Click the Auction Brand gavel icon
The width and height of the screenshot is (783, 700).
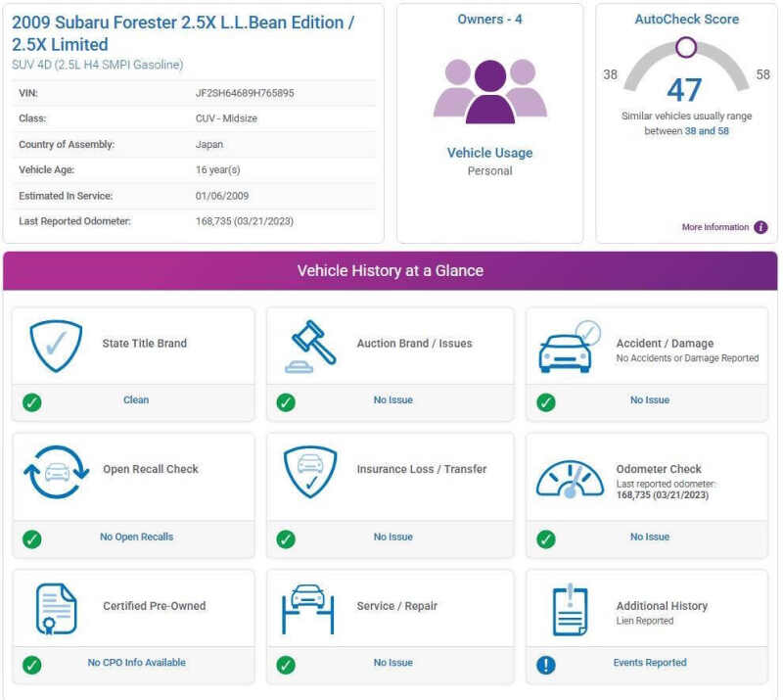(310, 345)
